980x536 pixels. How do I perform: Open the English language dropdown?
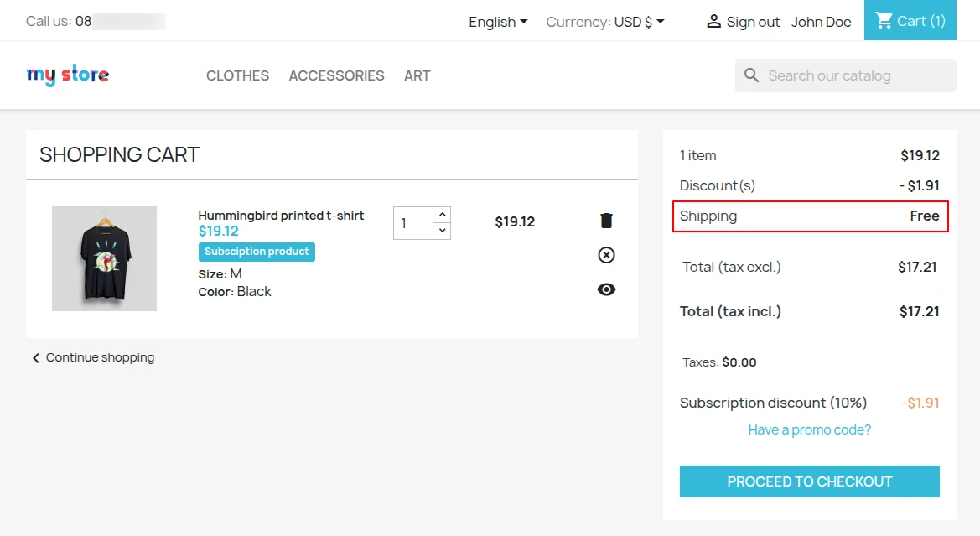click(x=497, y=22)
